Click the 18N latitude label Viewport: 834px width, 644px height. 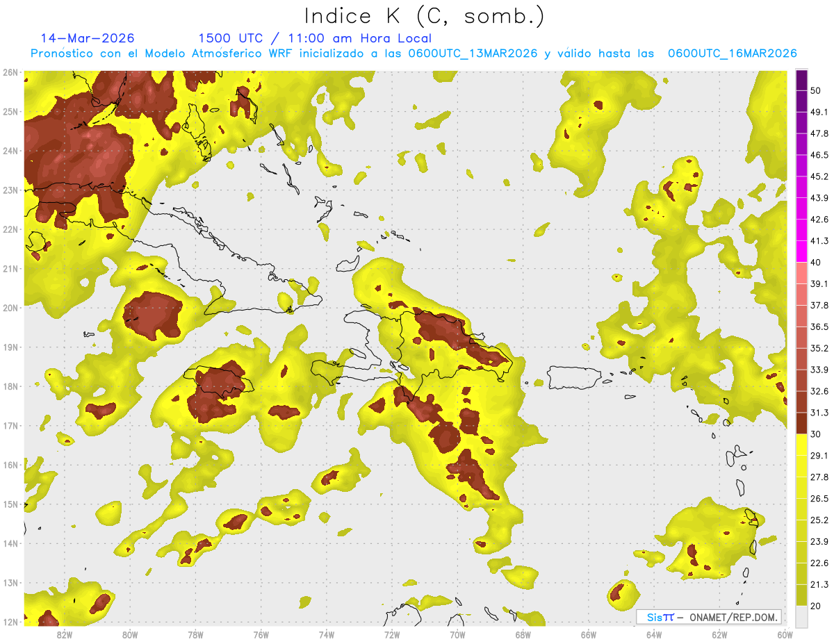coord(10,386)
